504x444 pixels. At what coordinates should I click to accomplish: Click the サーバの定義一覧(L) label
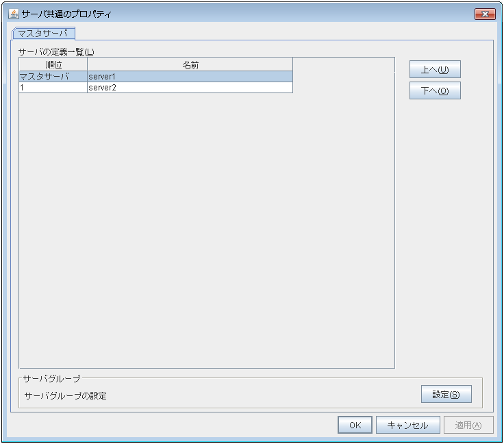pyautogui.click(x=56, y=51)
